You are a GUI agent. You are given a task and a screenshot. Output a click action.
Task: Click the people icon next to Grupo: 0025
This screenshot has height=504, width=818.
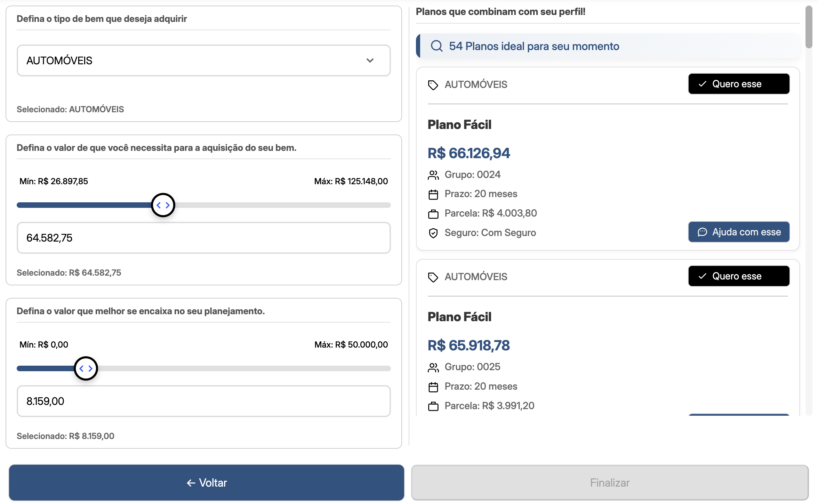point(433,367)
